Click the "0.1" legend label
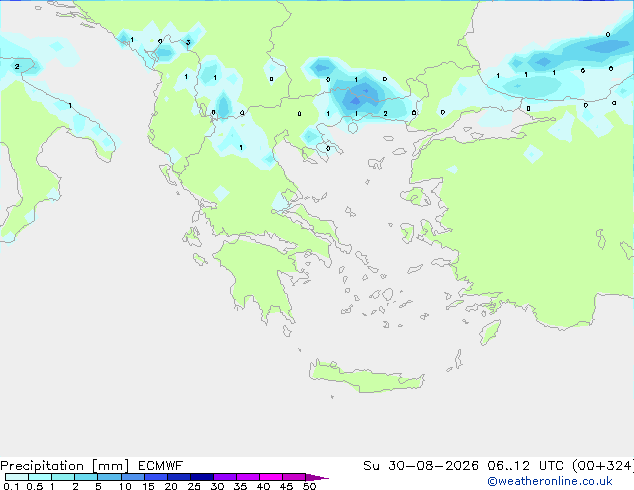The height and width of the screenshot is (490, 634). coord(11,486)
